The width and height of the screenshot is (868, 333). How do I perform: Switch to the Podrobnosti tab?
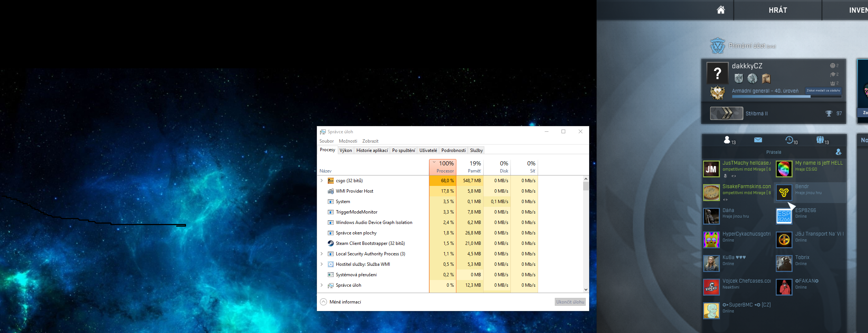pyautogui.click(x=453, y=150)
